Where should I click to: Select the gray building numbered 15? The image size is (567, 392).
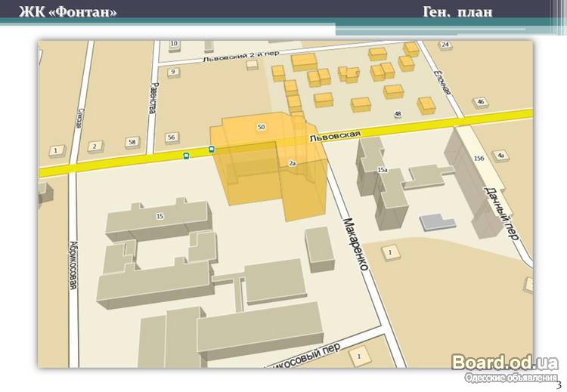tap(160, 217)
